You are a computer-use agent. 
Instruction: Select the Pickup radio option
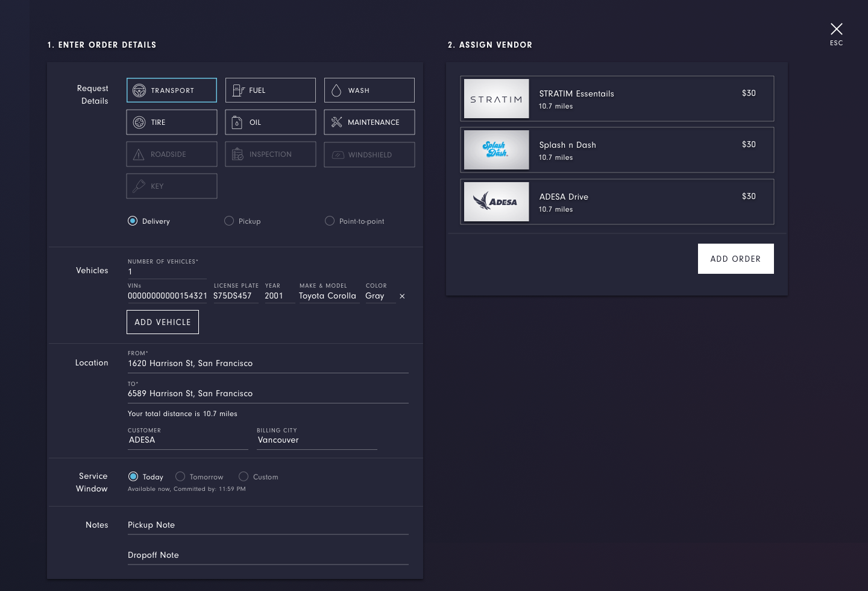tap(229, 221)
